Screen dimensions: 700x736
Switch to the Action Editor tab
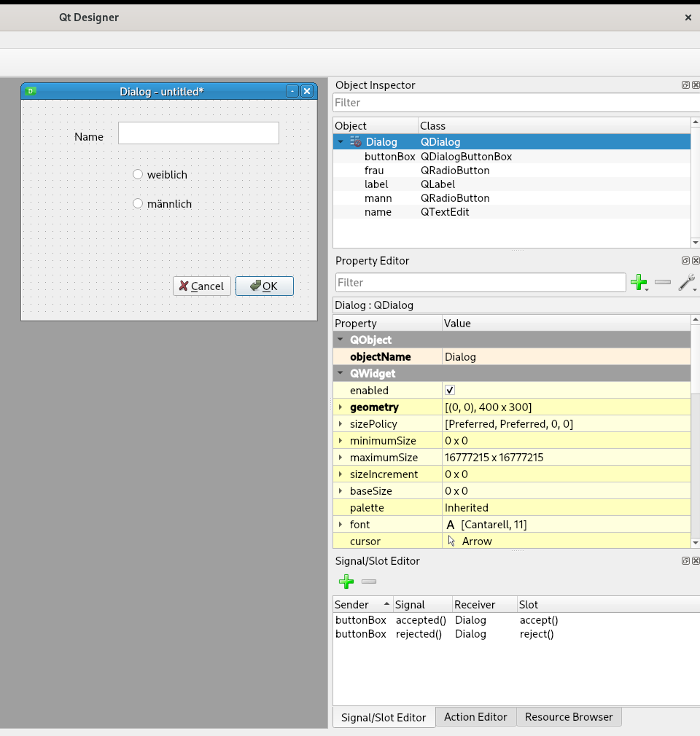475,717
